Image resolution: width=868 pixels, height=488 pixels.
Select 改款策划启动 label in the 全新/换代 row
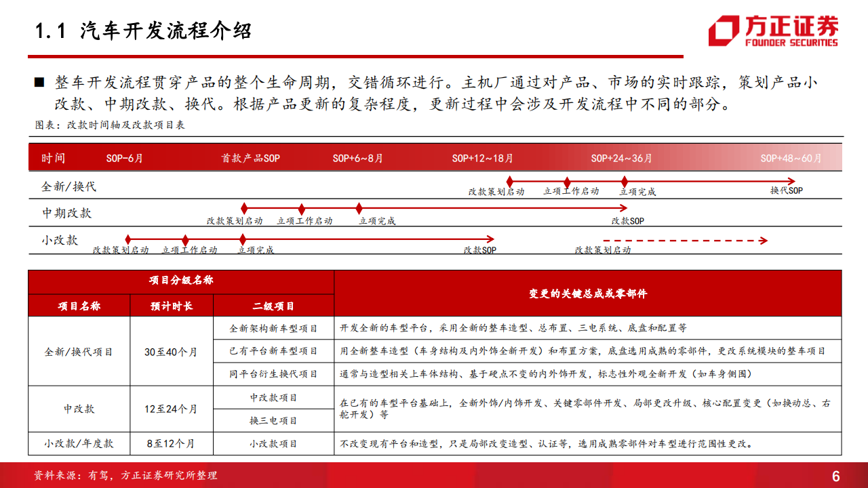496,192
